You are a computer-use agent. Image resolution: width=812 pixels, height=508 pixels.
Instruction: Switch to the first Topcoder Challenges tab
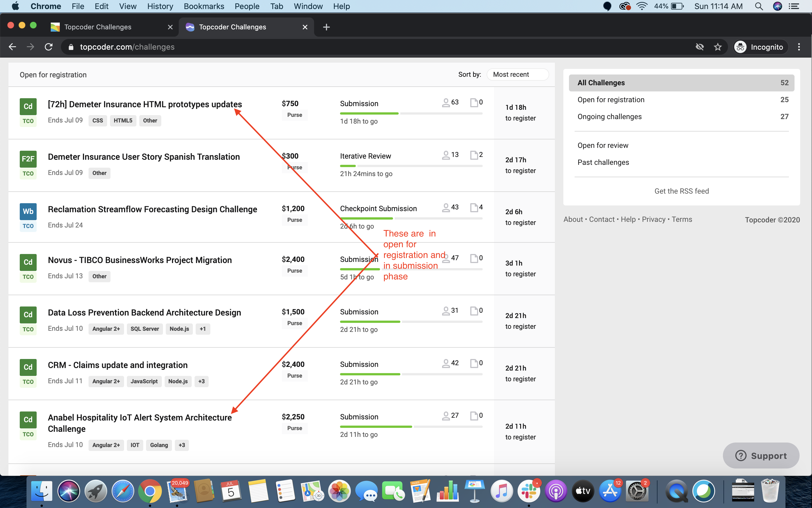[111, 27]
